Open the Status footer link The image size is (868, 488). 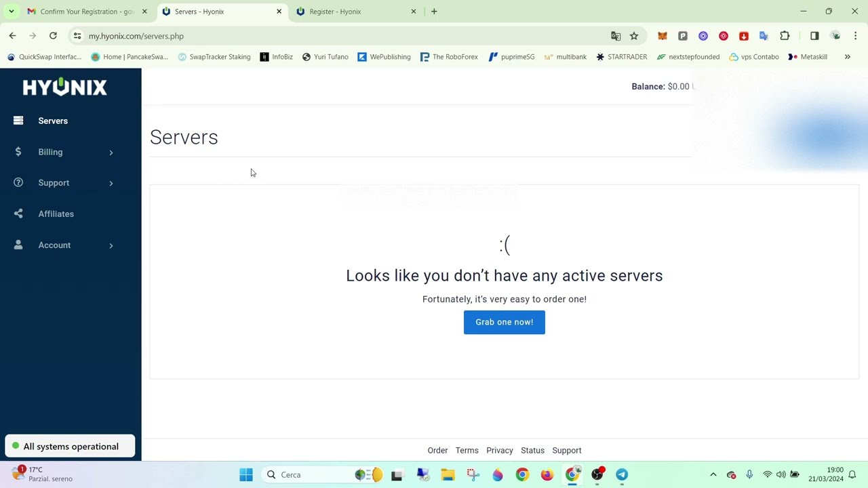click(x=532, y=451)
